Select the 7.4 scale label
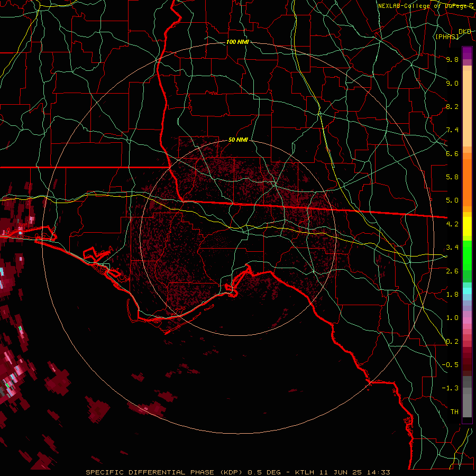476x476 pixels. click(x=452, y=130)
